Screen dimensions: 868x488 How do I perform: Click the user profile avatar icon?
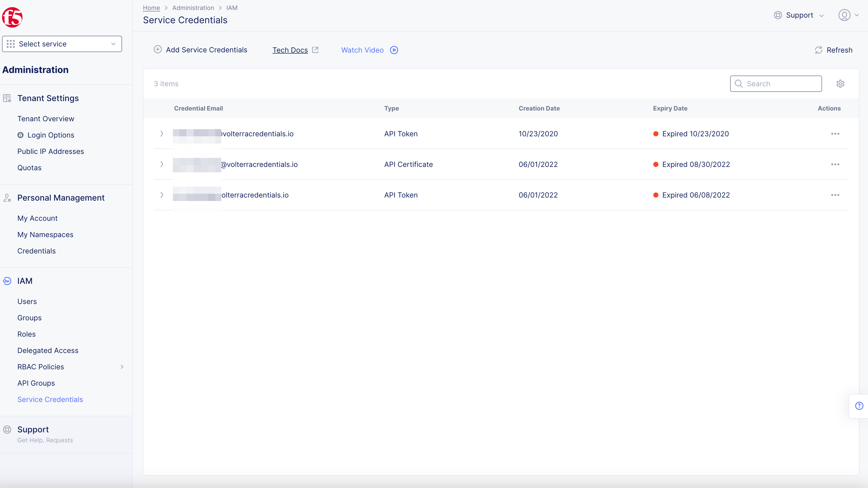[844, 15]
